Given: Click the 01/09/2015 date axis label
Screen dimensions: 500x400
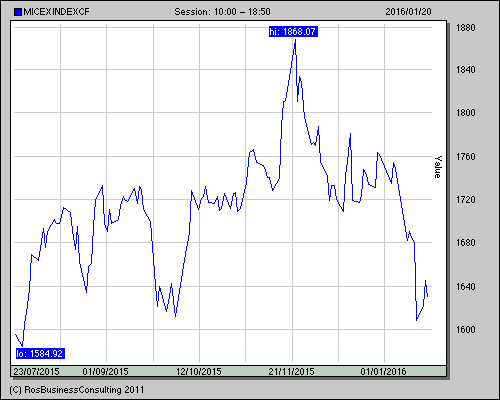Looking at the screenshot, I should (105, 371).
